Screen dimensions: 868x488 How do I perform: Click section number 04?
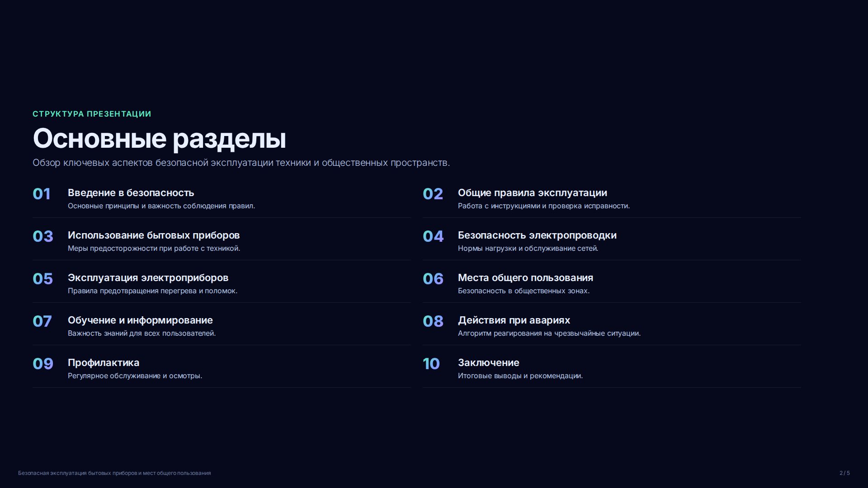(x=433, y=236)
